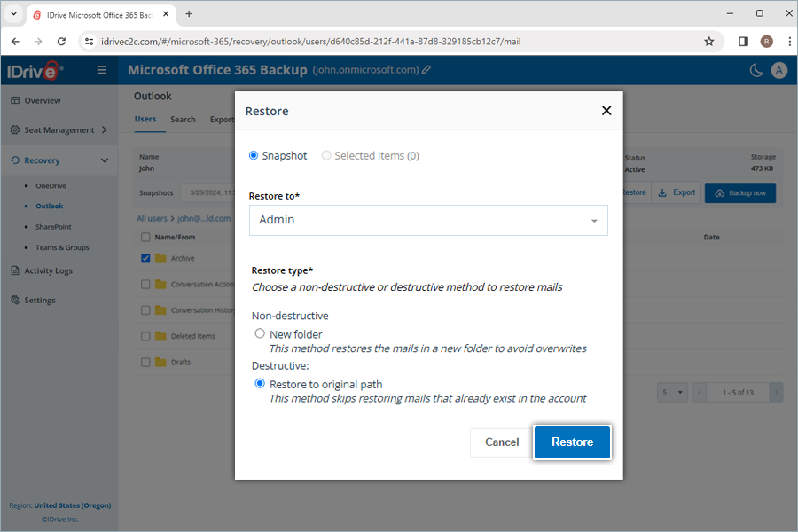Select the Activity Logs sidebar icon
Image resolution: width=798 pixels, height=532 pixels.
point(14,270)
